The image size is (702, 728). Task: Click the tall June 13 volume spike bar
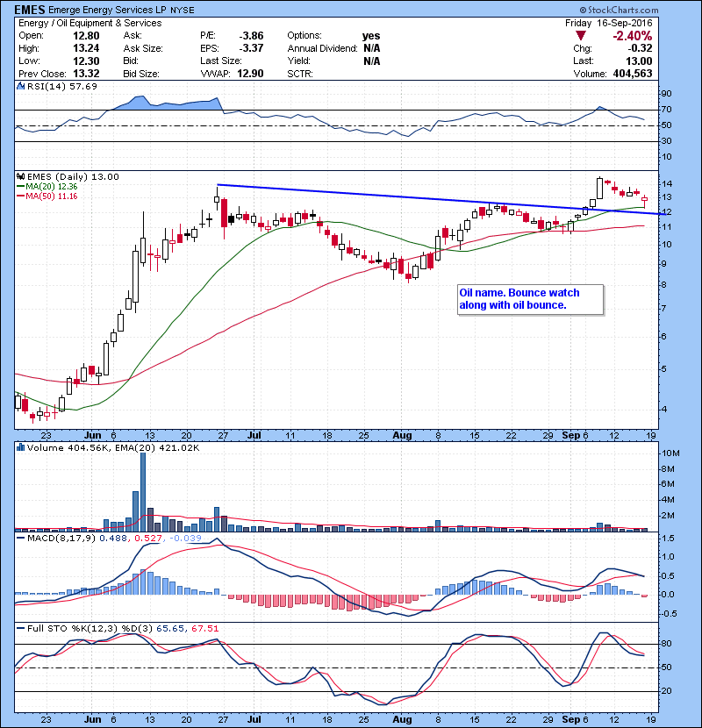(x=143, y=492)
